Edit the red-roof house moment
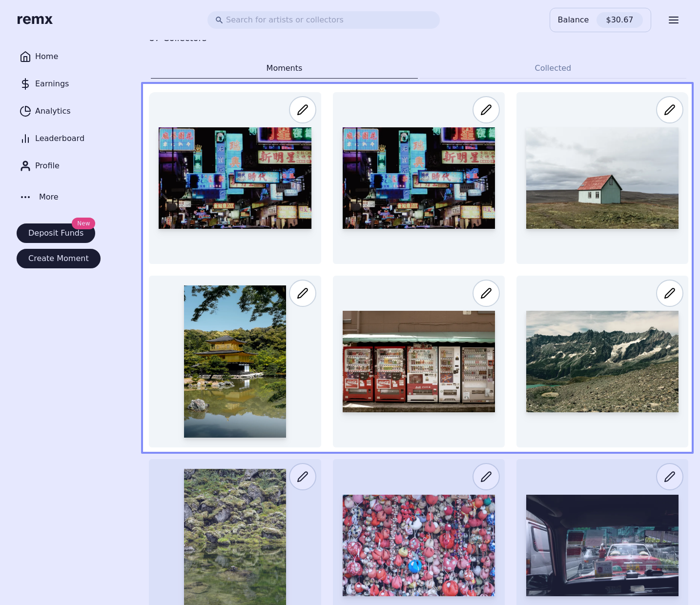The width and height of the screenshot is (700, 605). [x=669, y=110]
